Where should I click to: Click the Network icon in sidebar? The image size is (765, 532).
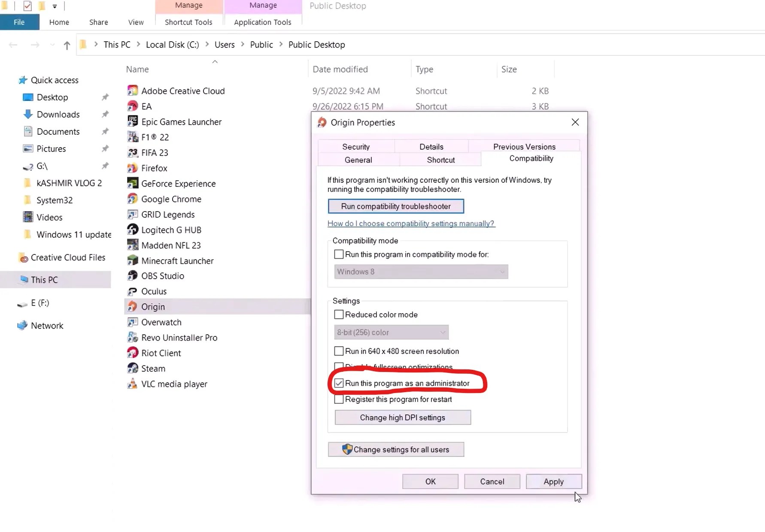22,325
